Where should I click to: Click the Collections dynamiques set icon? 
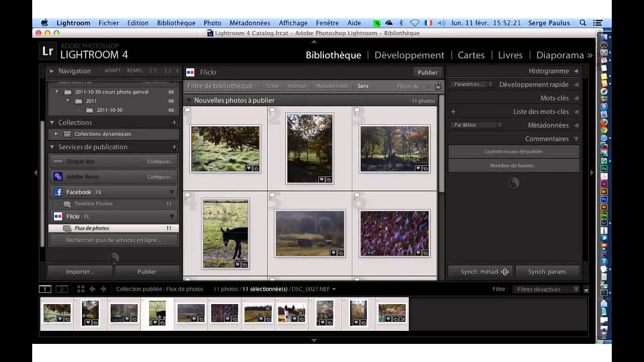point(67,134)
